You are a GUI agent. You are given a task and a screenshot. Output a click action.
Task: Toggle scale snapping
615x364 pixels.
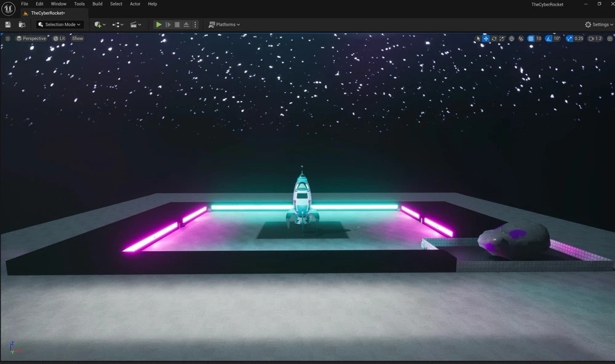click(x=569, y=39)
